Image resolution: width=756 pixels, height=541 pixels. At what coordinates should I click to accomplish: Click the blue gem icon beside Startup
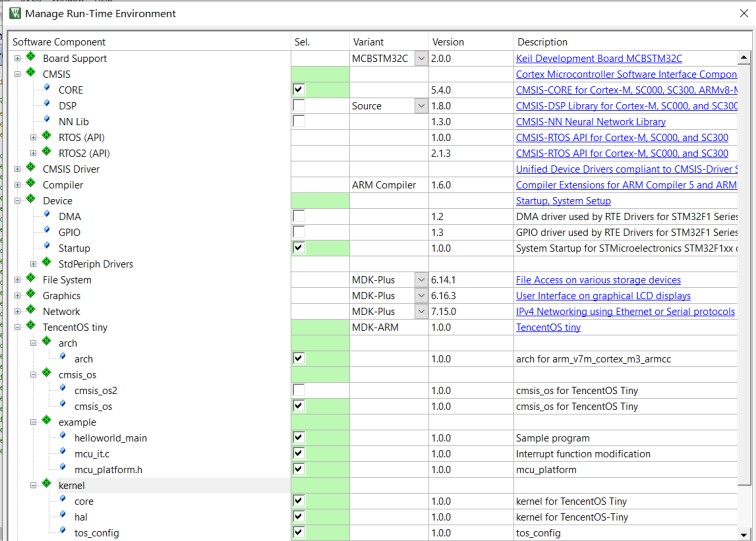[47, 246]
